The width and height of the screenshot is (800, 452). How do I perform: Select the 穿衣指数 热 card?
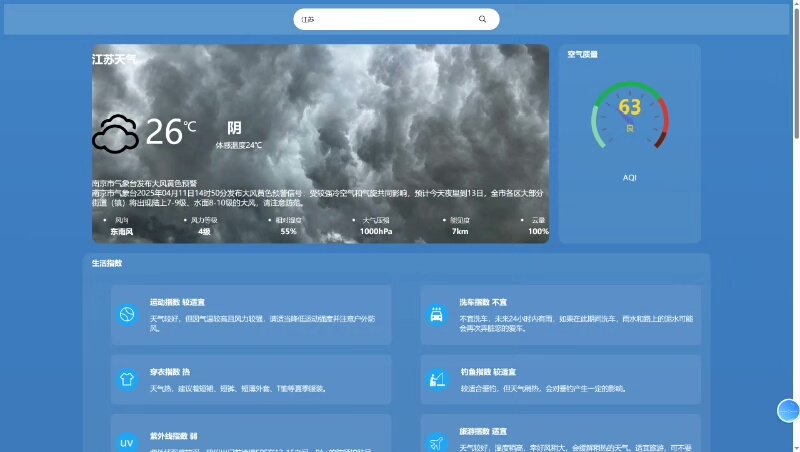point(251,379)
